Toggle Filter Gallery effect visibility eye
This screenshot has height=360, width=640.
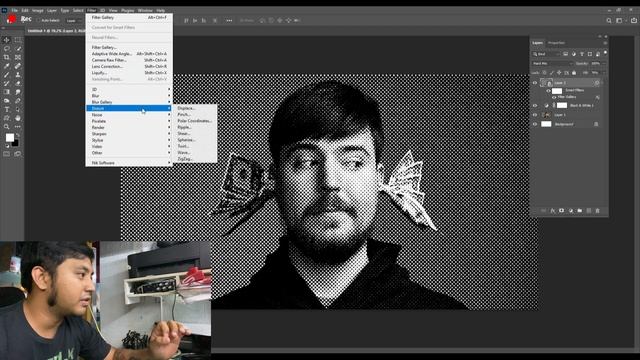pos(554,97)
